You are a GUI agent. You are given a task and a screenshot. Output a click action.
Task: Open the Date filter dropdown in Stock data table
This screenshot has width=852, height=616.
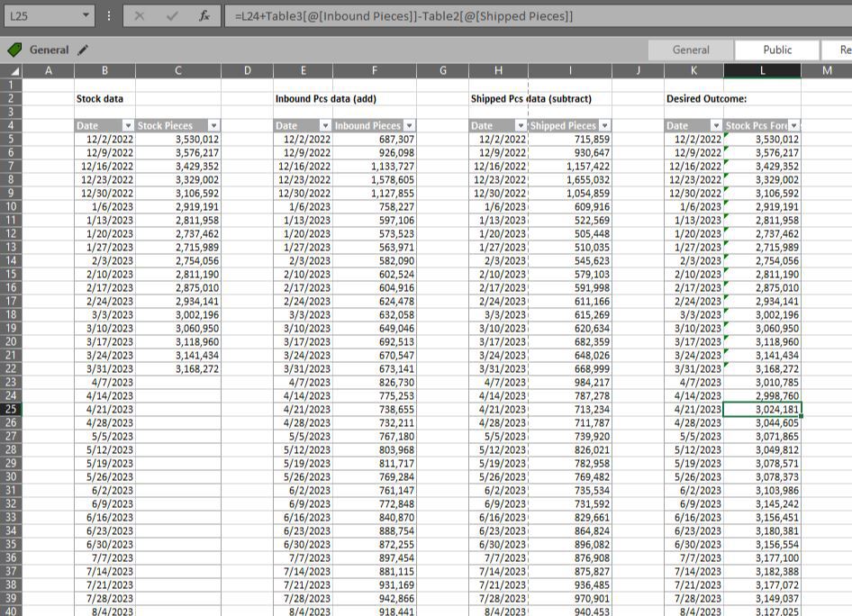130,125
